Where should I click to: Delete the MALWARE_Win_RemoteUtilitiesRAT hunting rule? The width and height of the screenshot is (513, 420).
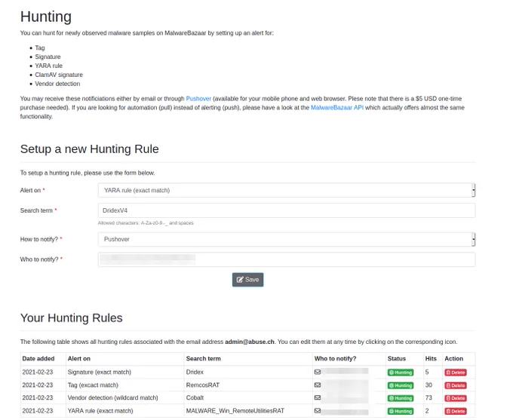456,411
